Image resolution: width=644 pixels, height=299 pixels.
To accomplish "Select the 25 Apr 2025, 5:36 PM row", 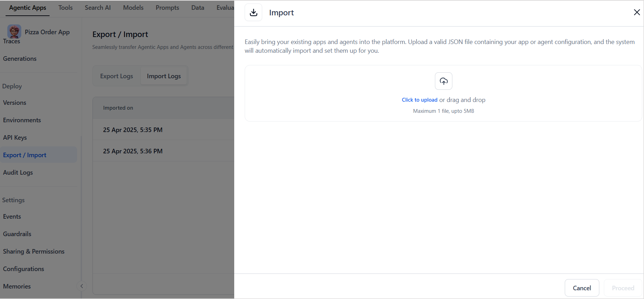I will coord(163,151).
